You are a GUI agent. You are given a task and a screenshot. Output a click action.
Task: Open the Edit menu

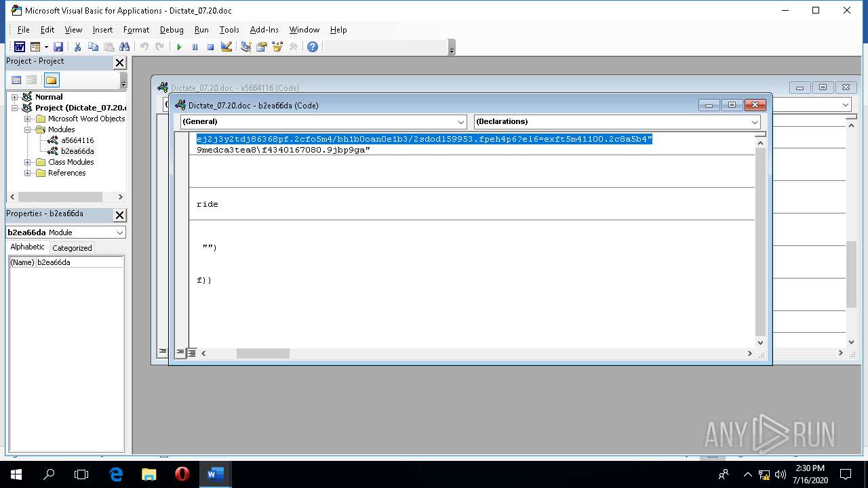pyautogui.click(x=47, y=30)
